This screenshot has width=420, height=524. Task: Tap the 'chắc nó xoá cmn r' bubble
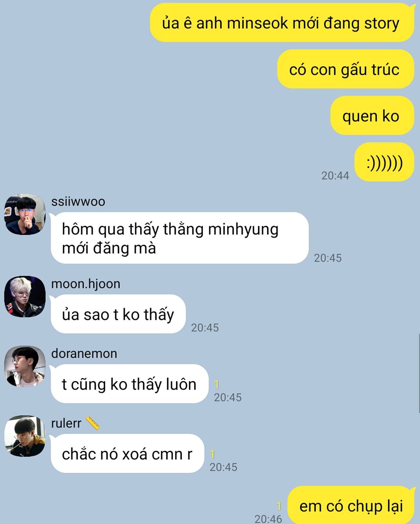point(127,453)
